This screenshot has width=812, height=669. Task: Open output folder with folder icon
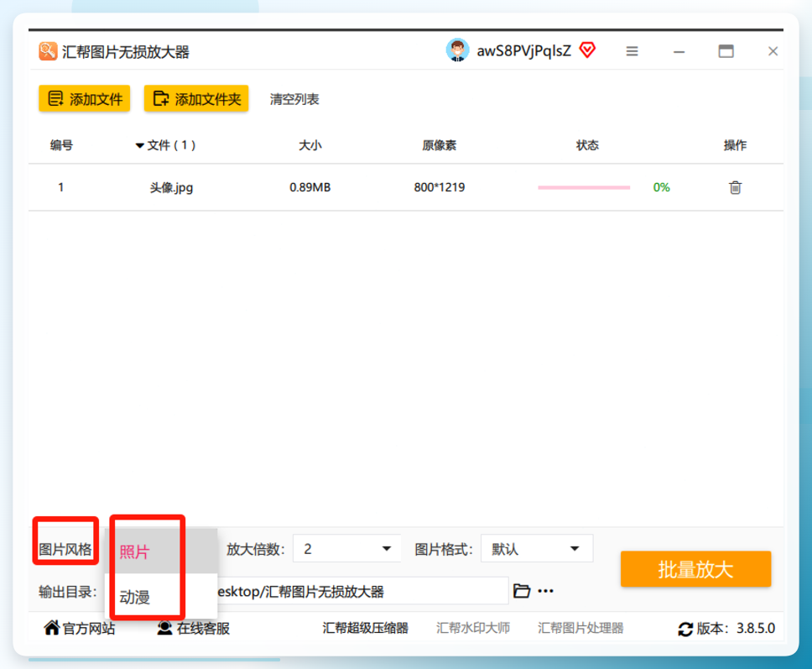[522, 591]
